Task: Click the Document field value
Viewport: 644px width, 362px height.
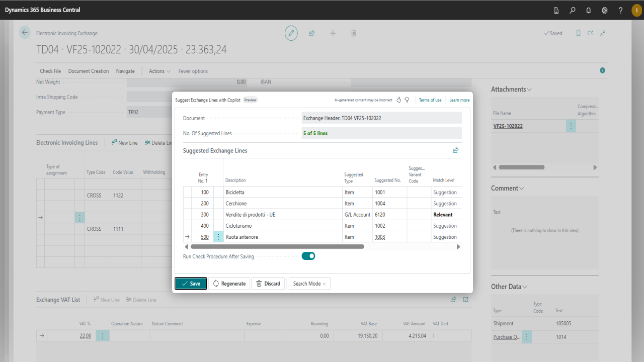Action: point(382,118)
